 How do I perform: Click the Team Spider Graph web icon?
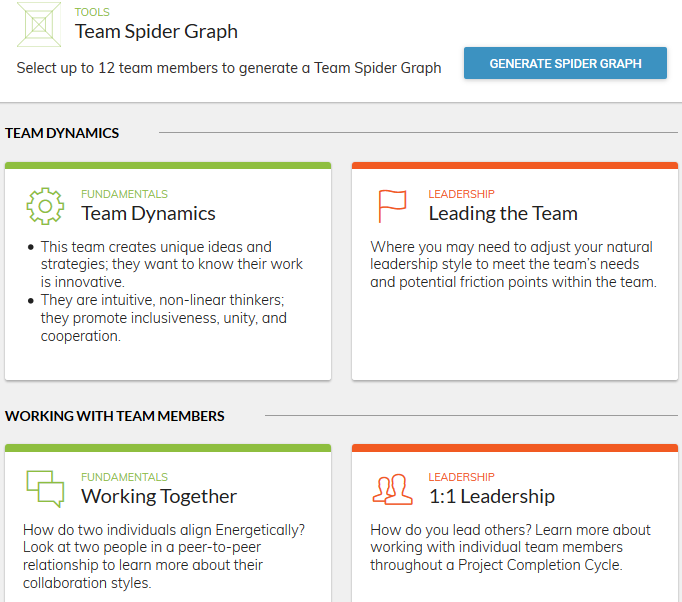coord(39,24)
